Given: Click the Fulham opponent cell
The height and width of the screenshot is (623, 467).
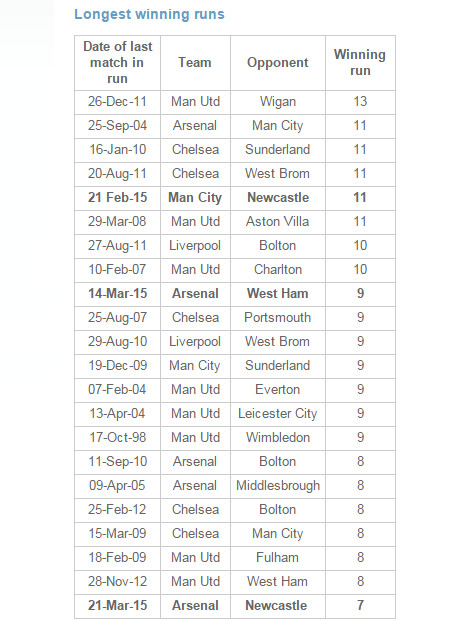Looking at the screenshot, I should click(x=277, y=557).
